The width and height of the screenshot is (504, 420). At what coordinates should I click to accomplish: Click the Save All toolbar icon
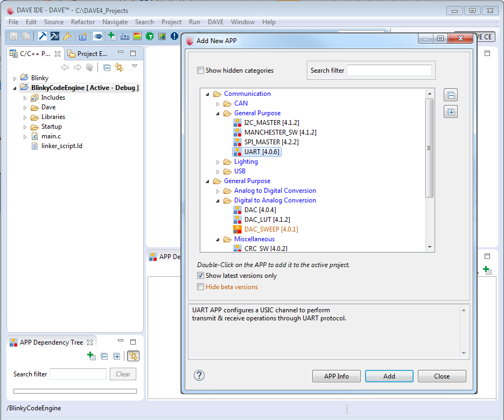coord(26,36)
